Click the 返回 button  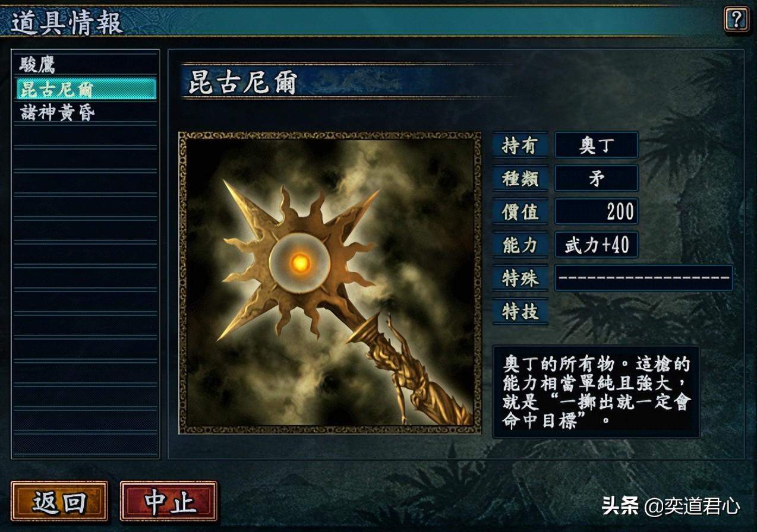(x=59, y=501)
